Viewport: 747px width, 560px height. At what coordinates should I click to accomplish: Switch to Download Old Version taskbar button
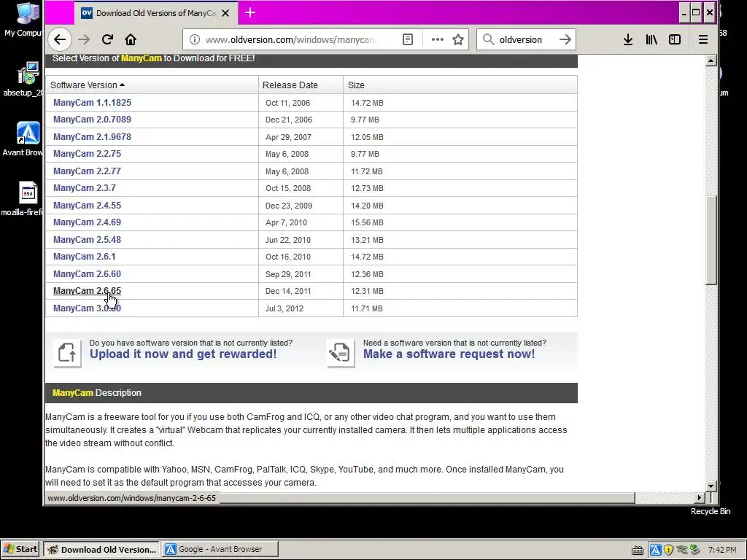(x=101, y=549)
